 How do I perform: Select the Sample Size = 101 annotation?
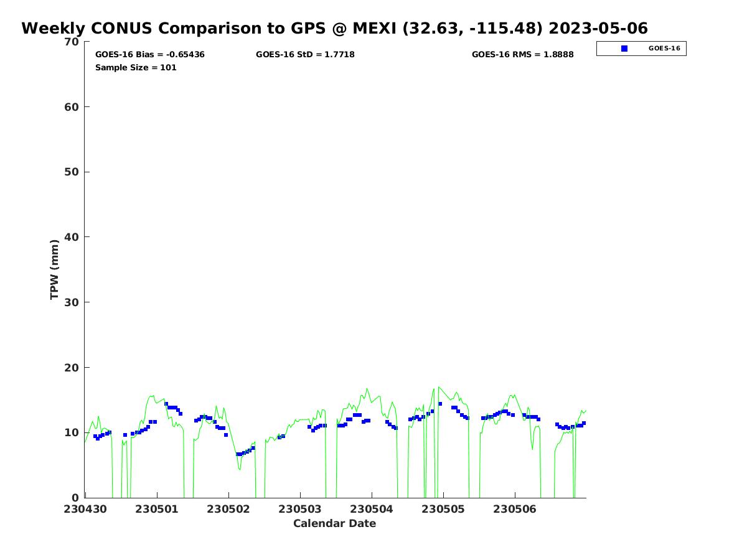coord(136,67)
